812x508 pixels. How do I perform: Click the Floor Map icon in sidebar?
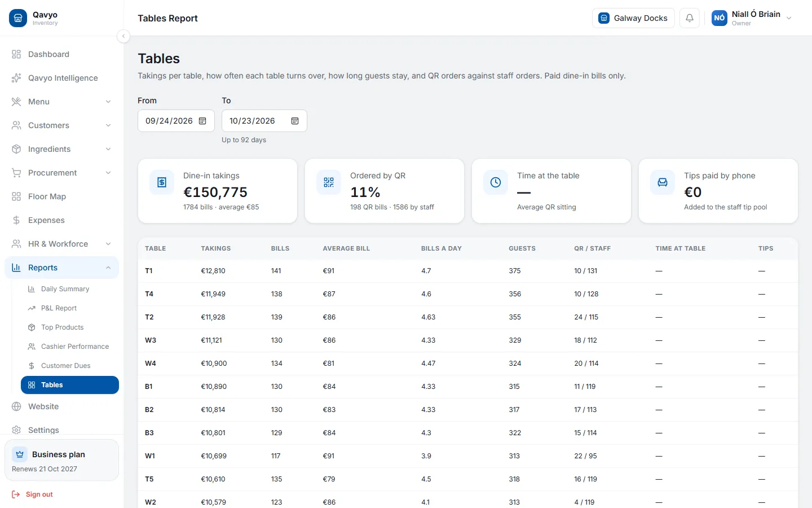point(16,196)
